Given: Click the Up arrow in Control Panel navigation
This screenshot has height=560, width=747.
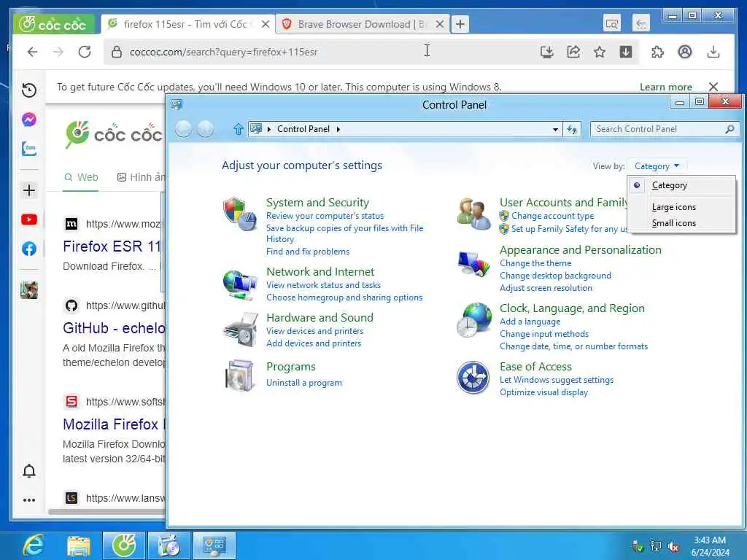Looking at the screenshot, I should coord(239,129).
